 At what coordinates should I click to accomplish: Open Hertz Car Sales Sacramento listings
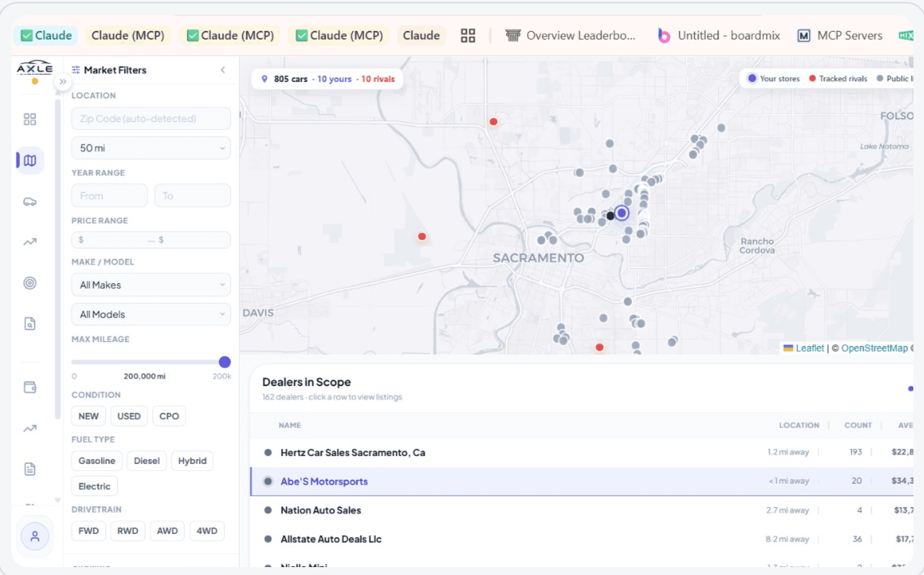point(581,452)
